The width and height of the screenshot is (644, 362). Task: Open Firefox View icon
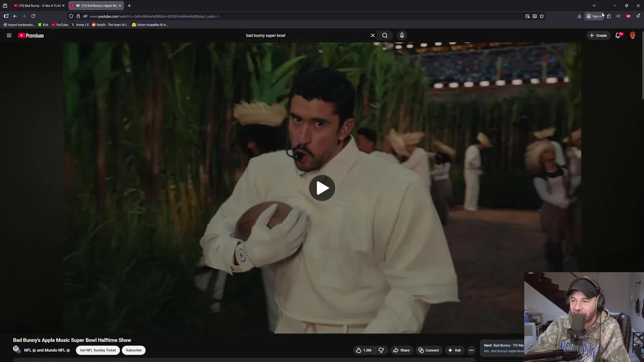click(5, 6)
